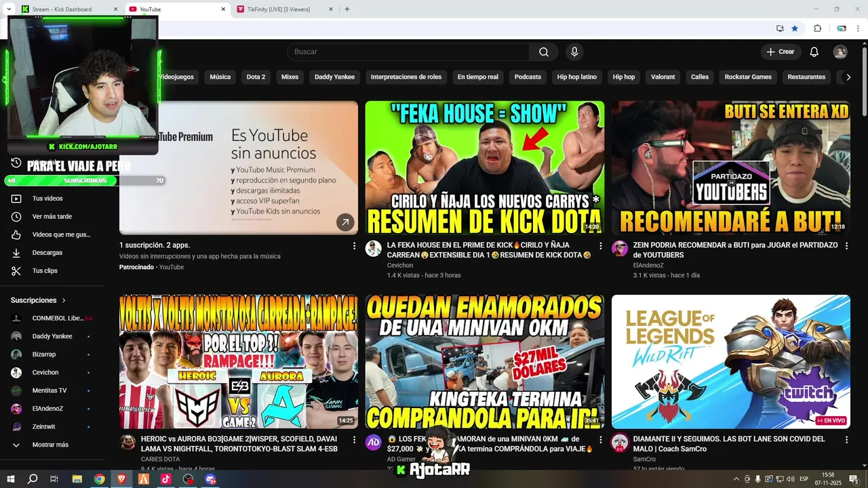This screenshot has width=868, height=488.
Task: Open options for LA FEKA HOUSE video
Action: 600,246
